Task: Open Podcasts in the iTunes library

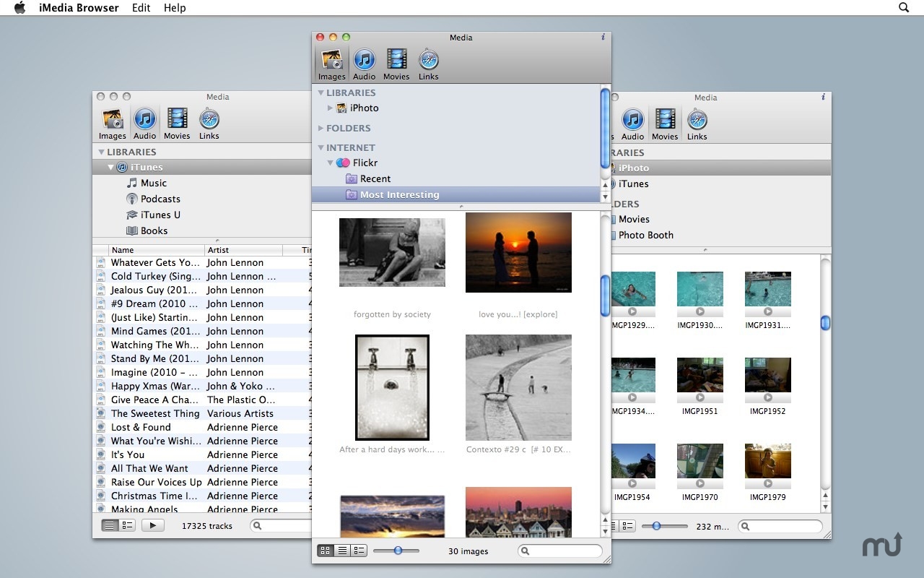Action: [x=133, y=199]
